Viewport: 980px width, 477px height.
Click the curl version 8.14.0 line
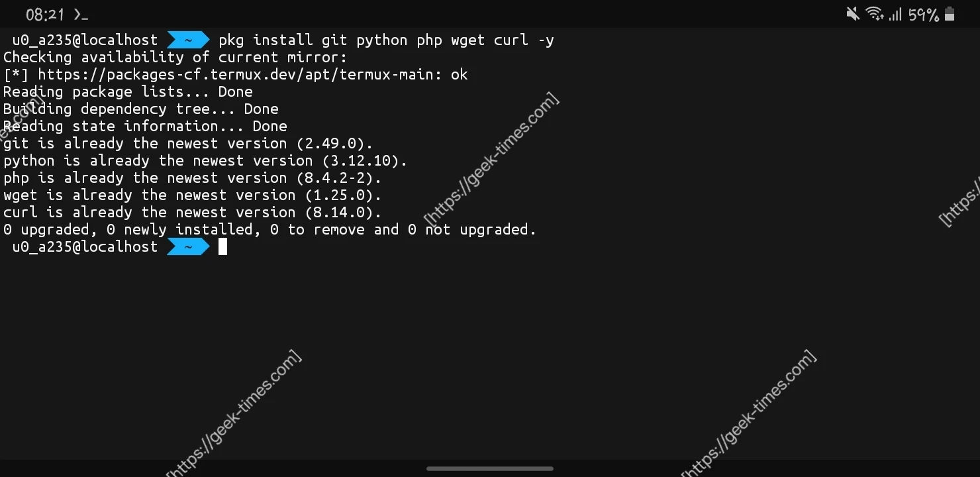pyautogui.click(x=192, y=213)
